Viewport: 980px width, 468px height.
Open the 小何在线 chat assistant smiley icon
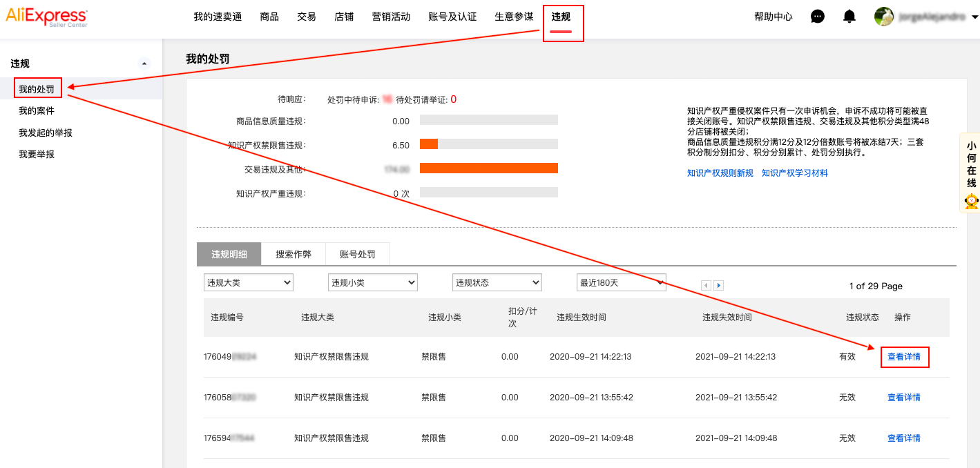[971, 202]
